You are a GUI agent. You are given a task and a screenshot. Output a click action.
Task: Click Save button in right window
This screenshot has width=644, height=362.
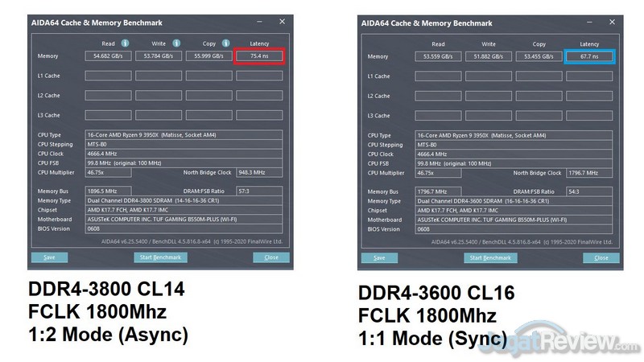(x=379, y=257)
